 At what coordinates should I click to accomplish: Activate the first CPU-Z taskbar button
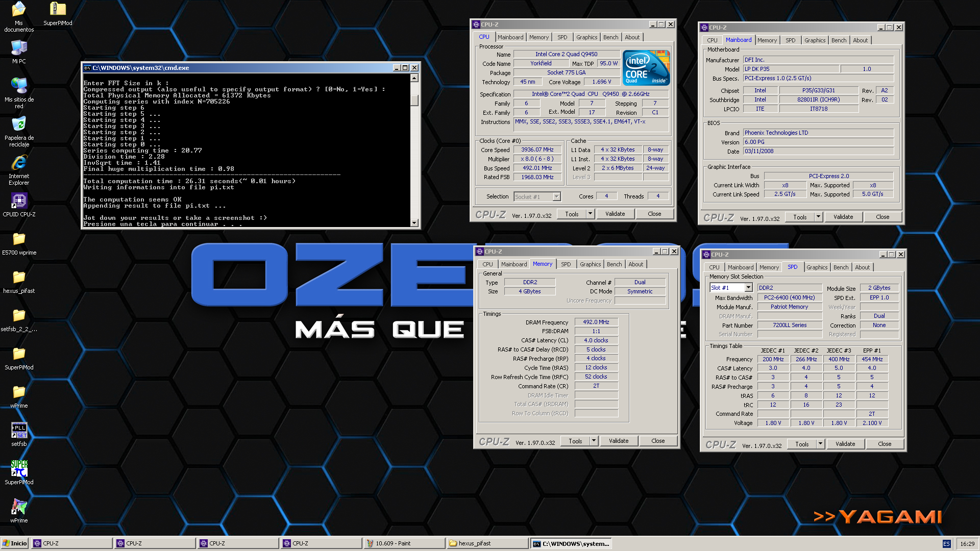71,543
